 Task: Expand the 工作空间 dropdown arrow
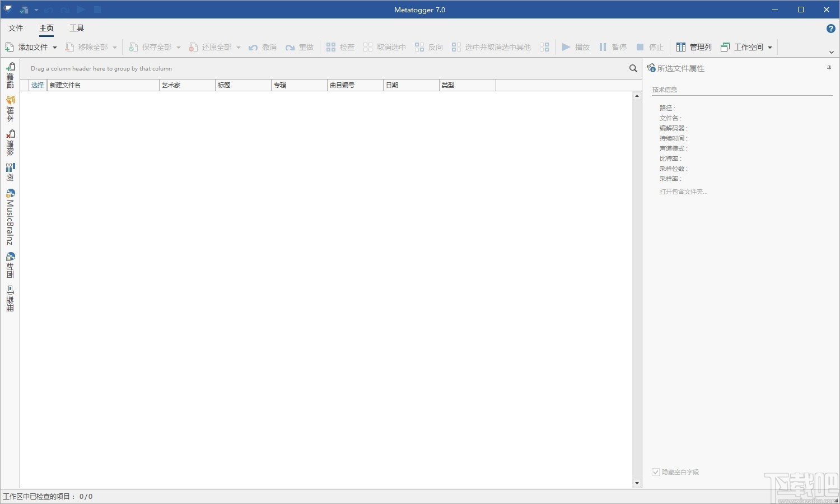click(771, 48)
